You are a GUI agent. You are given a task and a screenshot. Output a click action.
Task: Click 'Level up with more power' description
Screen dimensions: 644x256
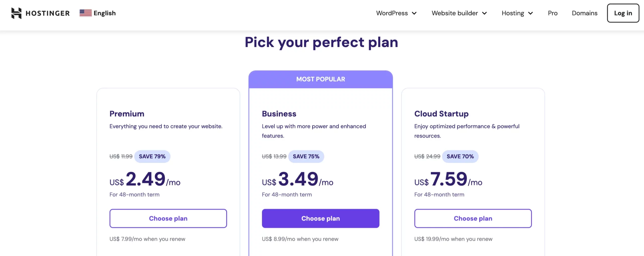[314, 131]
